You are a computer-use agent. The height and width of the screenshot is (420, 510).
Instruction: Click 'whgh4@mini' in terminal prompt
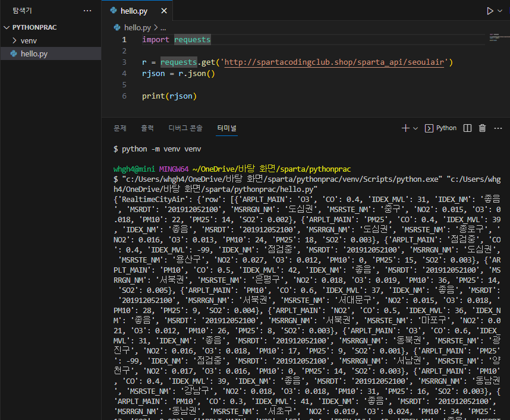(134, 169)
